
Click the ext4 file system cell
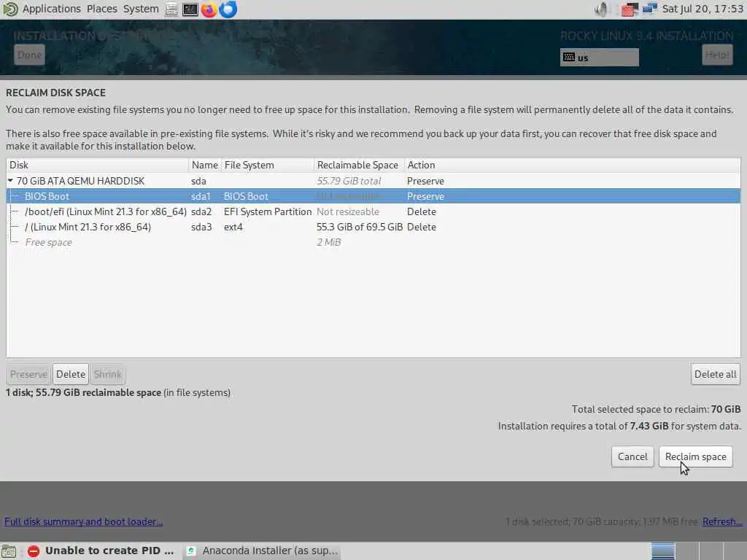click(x=233, y=227)
